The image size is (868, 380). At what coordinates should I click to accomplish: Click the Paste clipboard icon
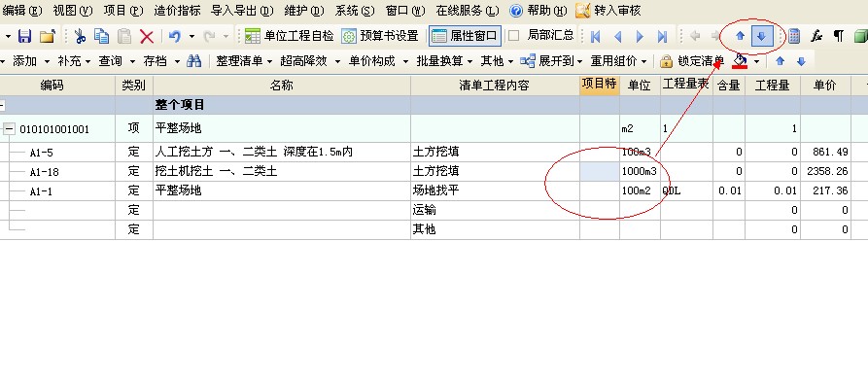[x=124, y=37]
